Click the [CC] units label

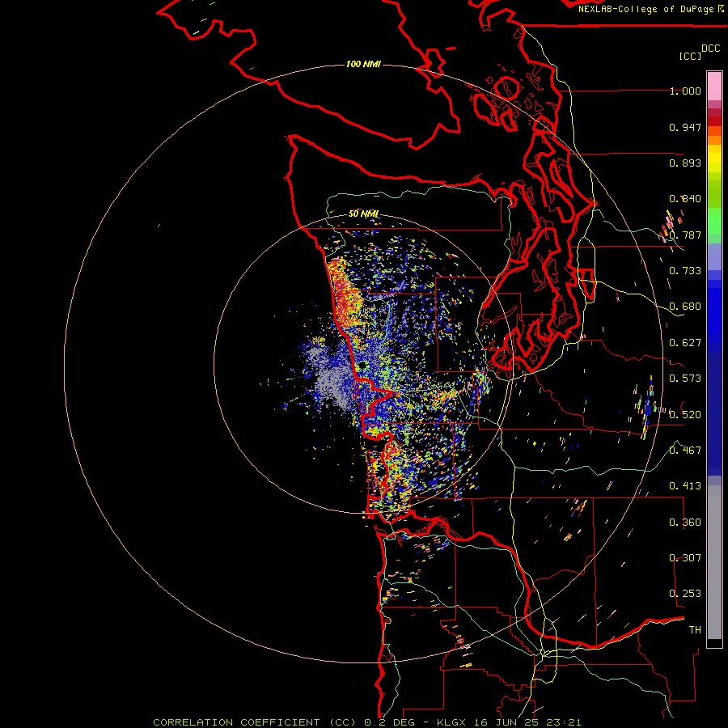pyautogui.click(x=690, y=56)
